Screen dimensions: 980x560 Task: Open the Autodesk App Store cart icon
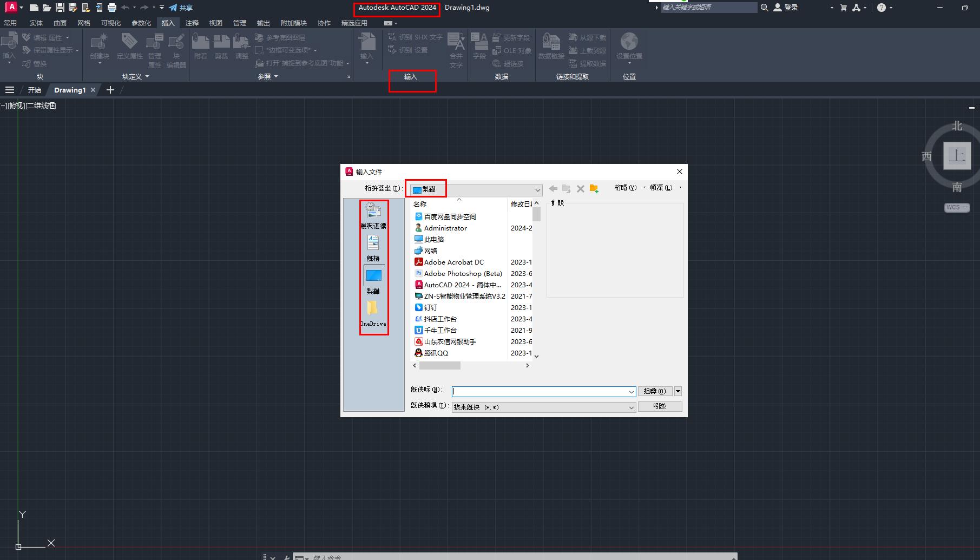843,8
